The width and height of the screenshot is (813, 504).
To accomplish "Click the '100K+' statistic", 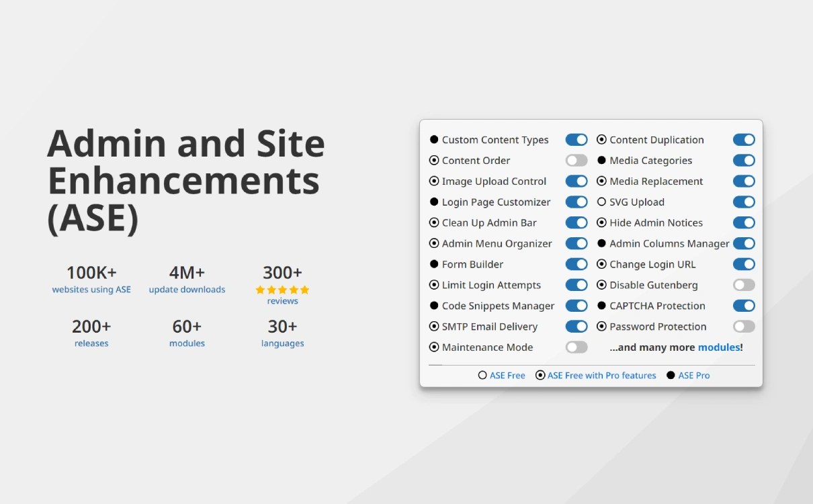I will click(x=91, y=273).
